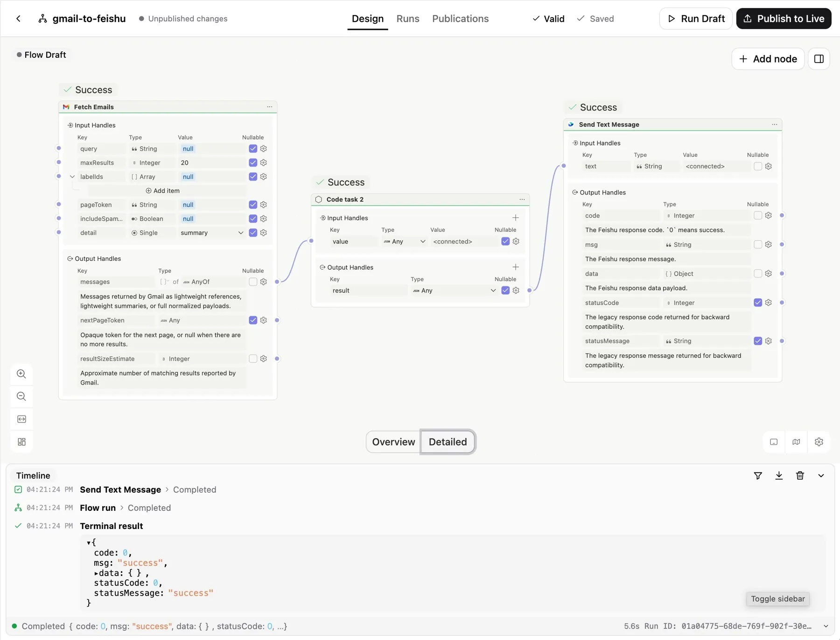The height and width of the screenshot is (640, 840).
Task: Click the auto-layout grid icon
Action: [x=21, y=442]
